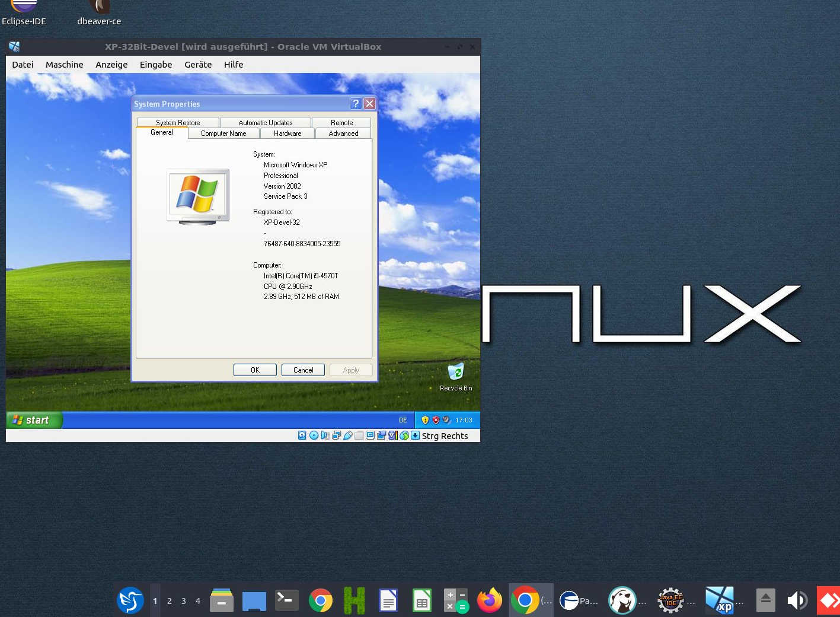Switch to the Computer Name tab
Screen dimensions: 840x617
tap(223, 133)
